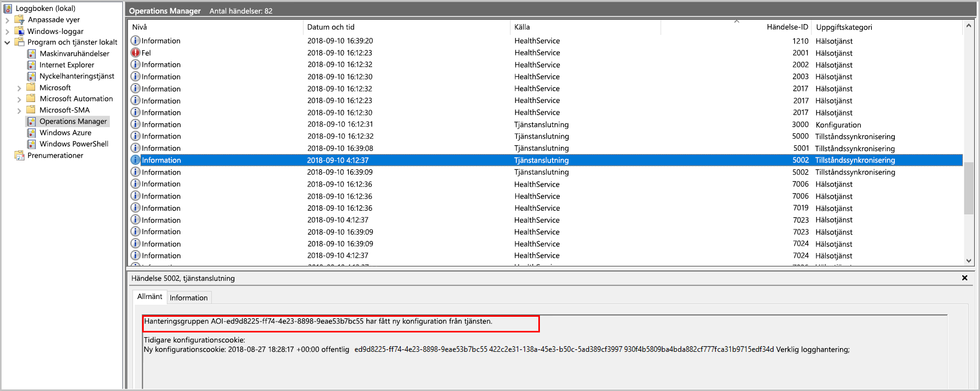Sort by the Händelse-ID column header

[736, 27]
